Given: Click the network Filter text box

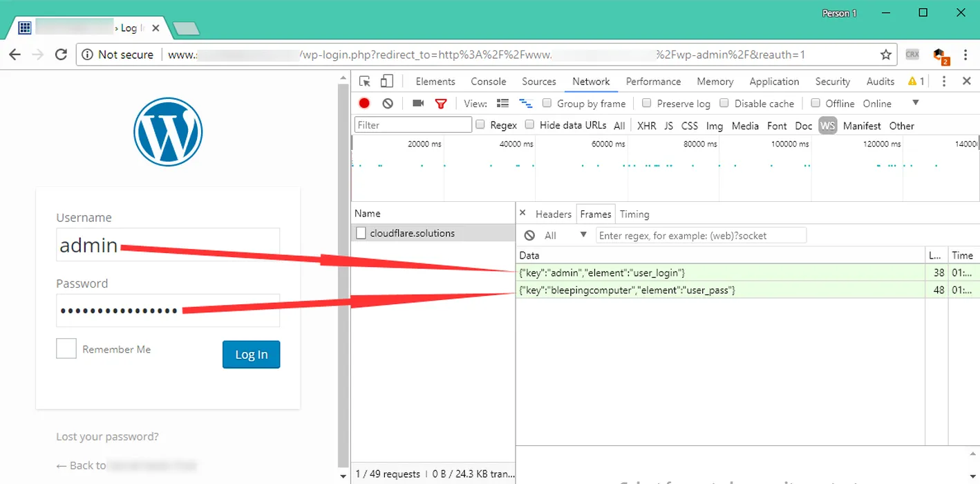Looking at the screenshot, I should click(x=413, y=124).
